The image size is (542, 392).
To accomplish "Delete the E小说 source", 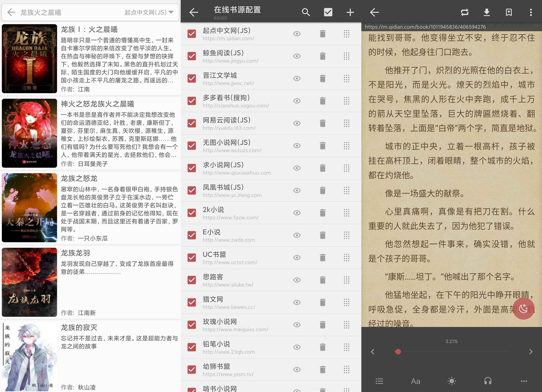I will [323, 235].
